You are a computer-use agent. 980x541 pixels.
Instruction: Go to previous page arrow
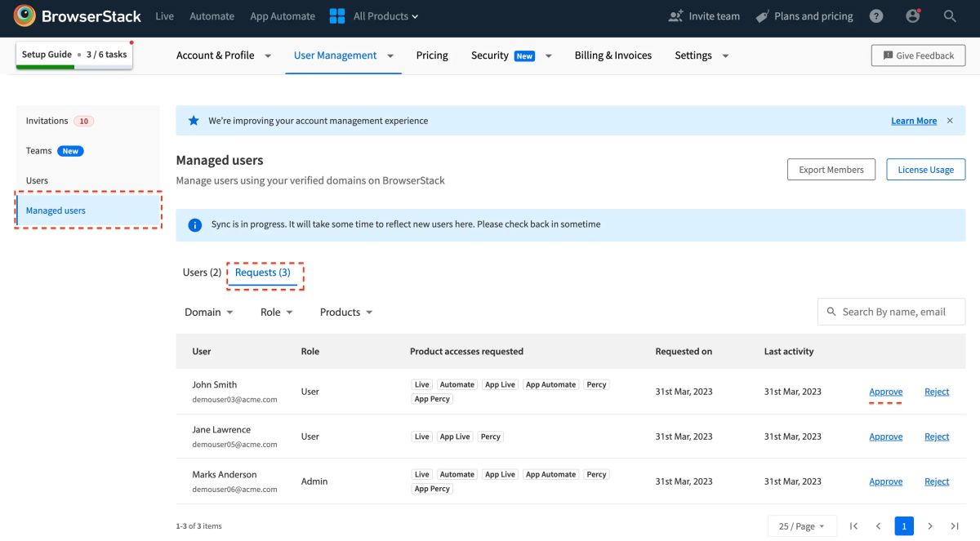click(879, 526)
